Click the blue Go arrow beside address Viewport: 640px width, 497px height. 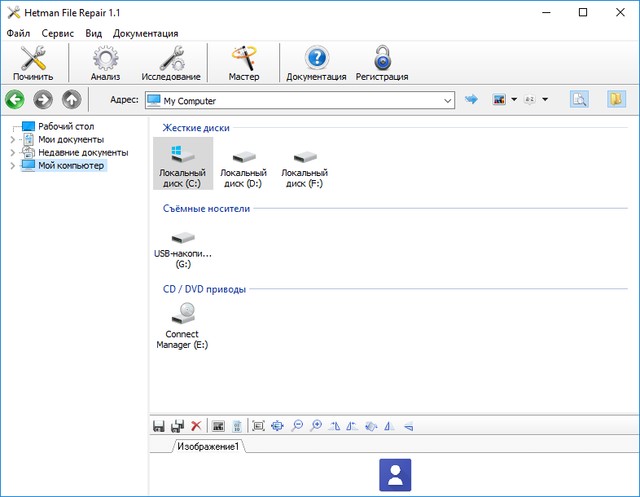[471, 99]
